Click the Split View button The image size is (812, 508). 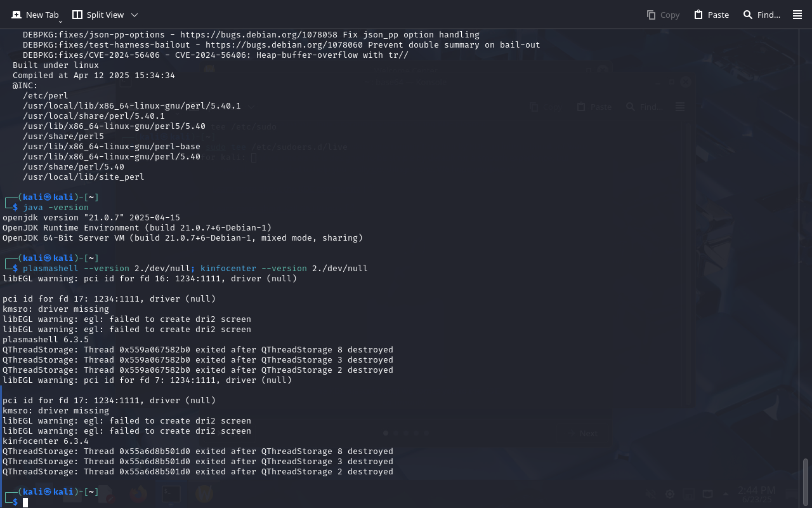(98, 15)
